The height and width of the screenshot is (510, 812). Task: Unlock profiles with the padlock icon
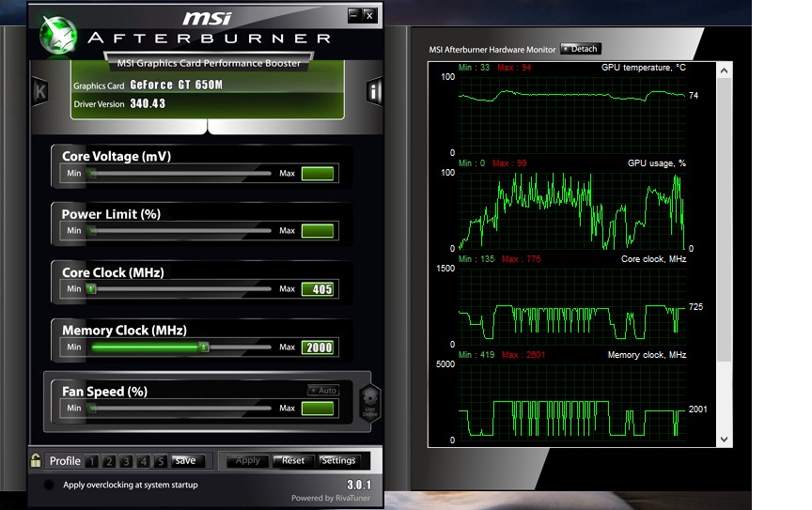[x=36, y=460]
